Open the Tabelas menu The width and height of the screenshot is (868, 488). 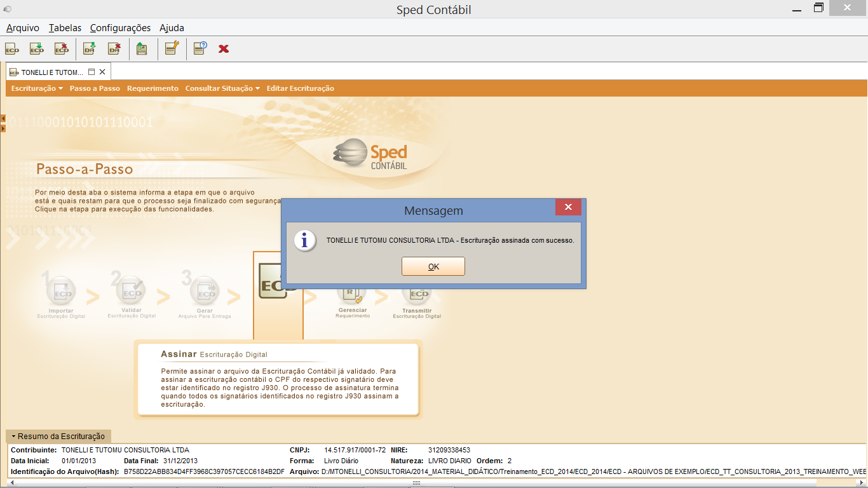(x=65, y=28)
